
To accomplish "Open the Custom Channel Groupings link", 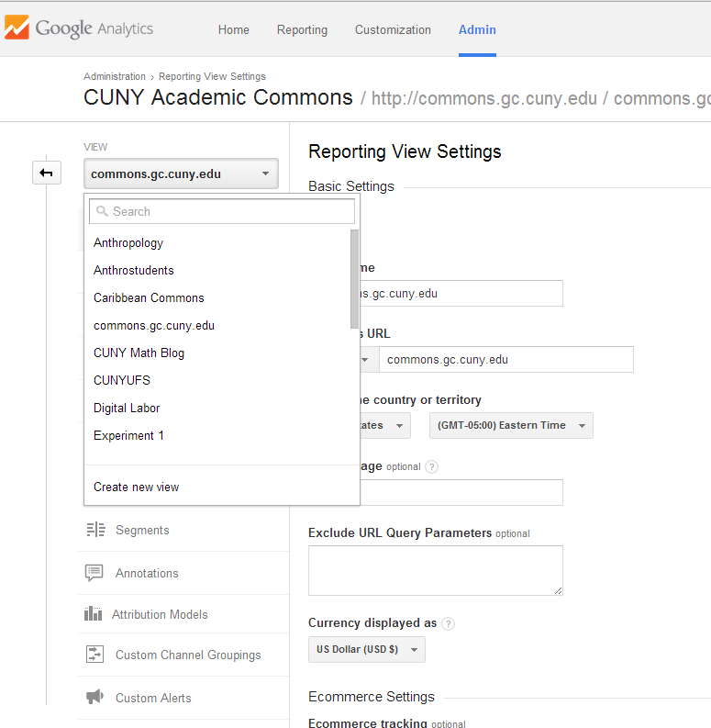I will [188, 655].
